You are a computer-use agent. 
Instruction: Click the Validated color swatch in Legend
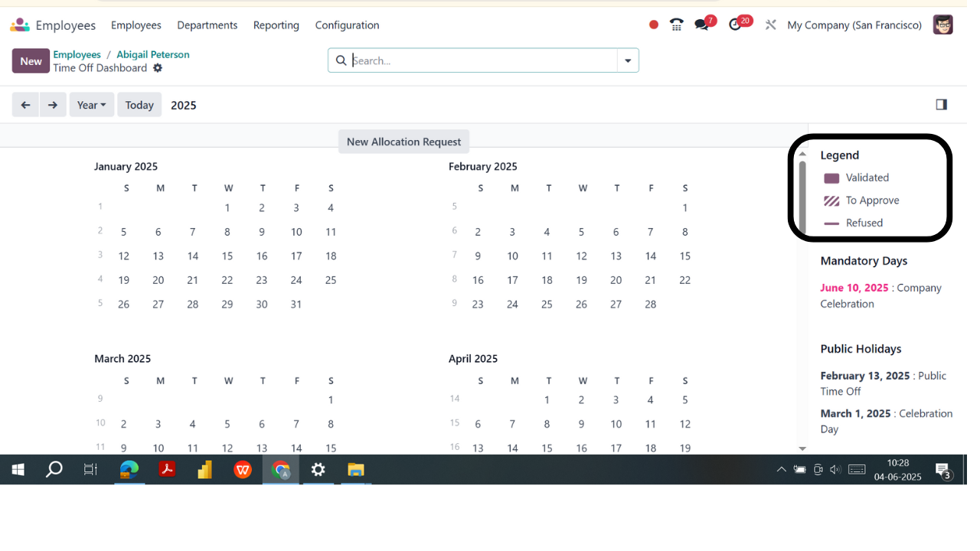tap(830, 178)
